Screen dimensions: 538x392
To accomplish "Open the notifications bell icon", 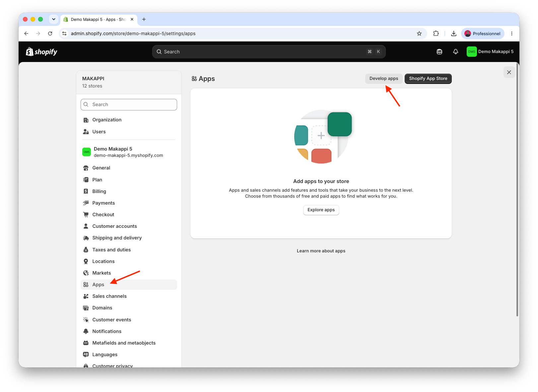I will (456, 52).
